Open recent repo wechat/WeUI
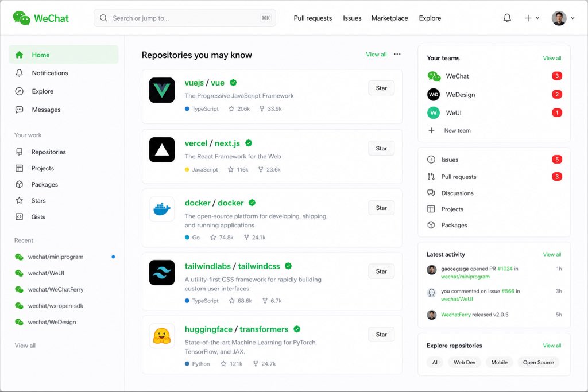 tap(46, 273)
